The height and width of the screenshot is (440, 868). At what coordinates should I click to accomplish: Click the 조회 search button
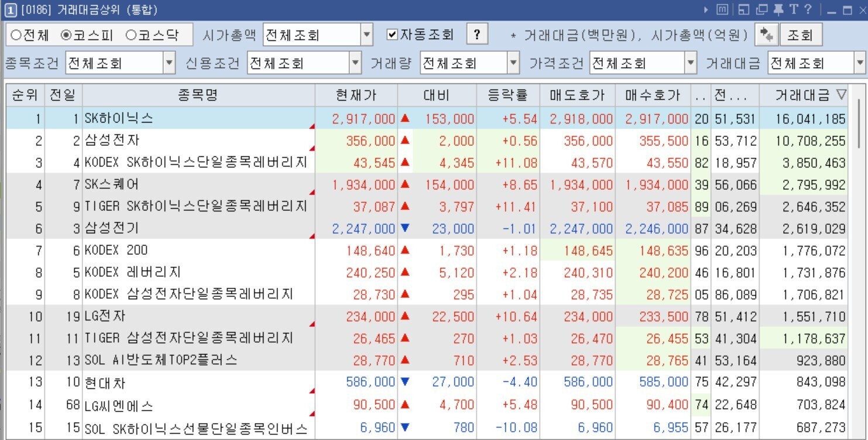point(800,35)
